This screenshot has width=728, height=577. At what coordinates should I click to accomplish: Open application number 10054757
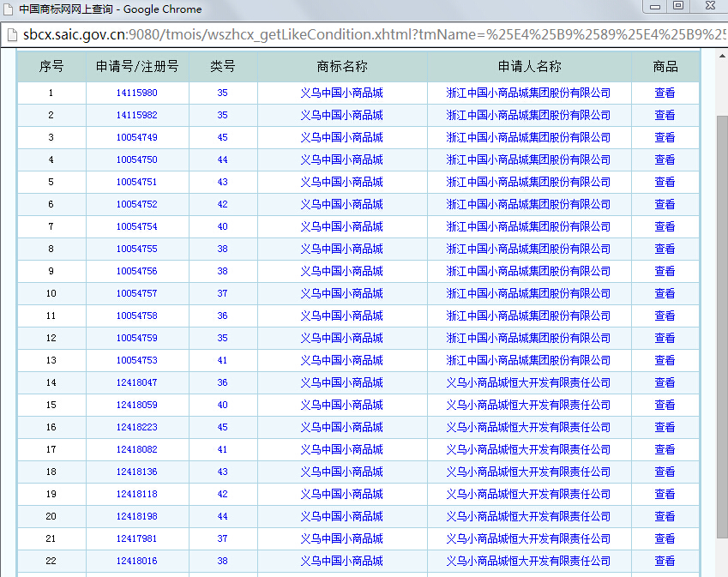point(137,293)
